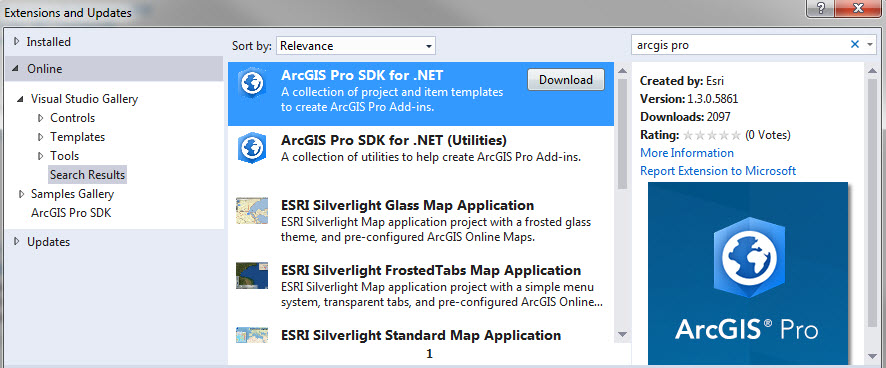Image resolution: width=886 pixels, height=368 pixels.
Task: Click the ArcGIS Pro SDK for .NET globe icon
Action: 251,83
